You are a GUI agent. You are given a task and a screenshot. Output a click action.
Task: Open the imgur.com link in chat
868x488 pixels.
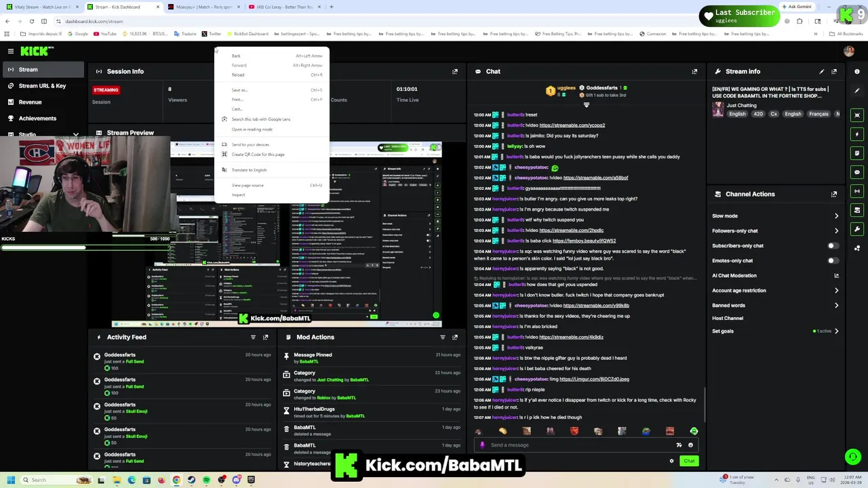point(595,380)
